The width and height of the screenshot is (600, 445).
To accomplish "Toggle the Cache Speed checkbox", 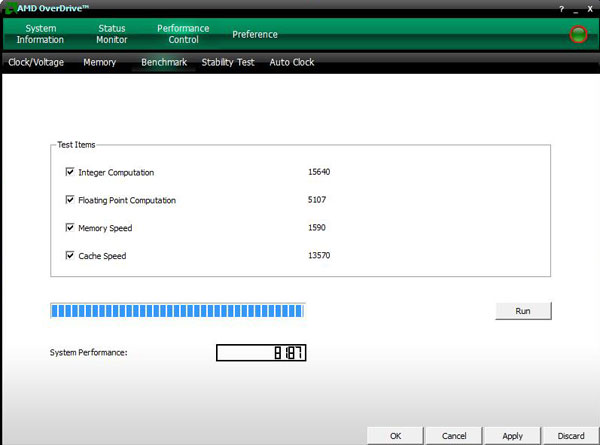I will (x=70, y=255).
